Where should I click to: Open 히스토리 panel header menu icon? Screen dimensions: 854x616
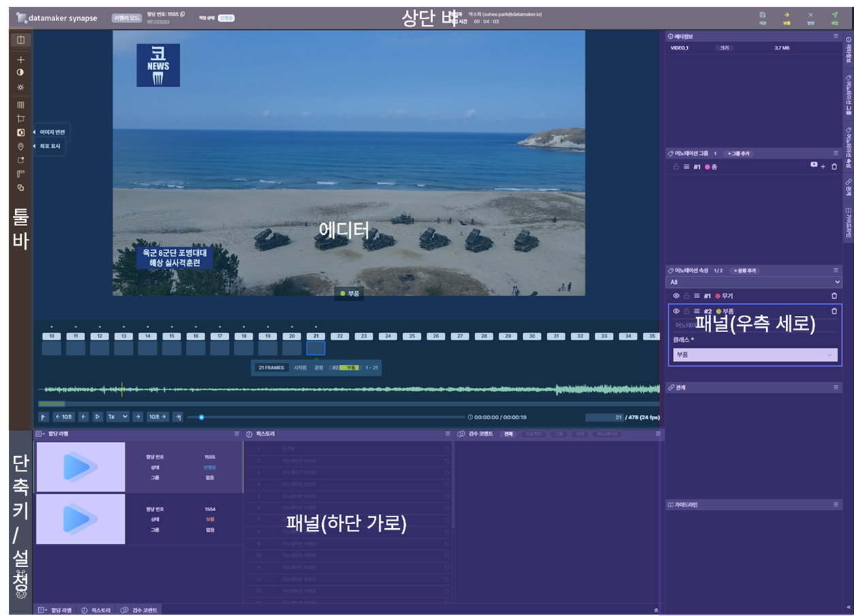(447, 434)
